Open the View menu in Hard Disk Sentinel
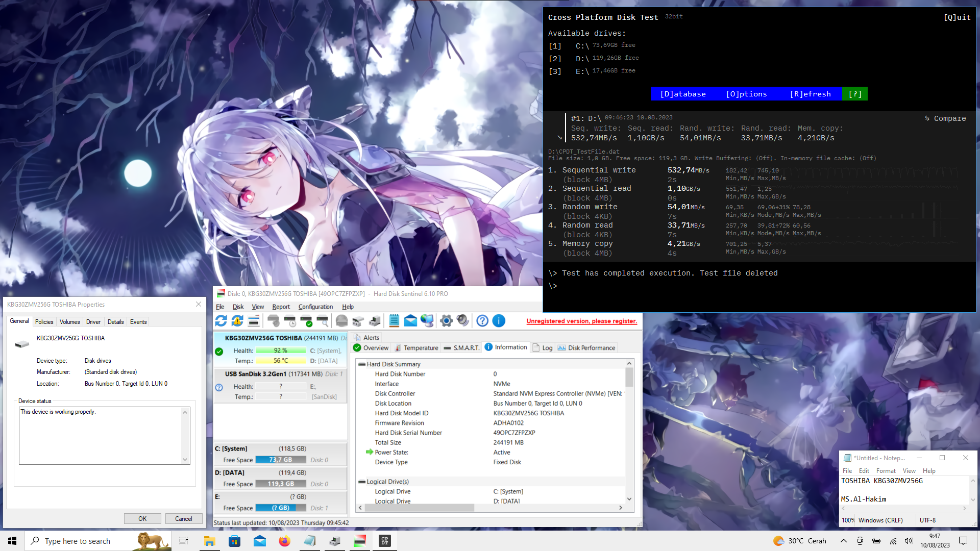This screenshot has height=551, width=980. tap(258, 307)
